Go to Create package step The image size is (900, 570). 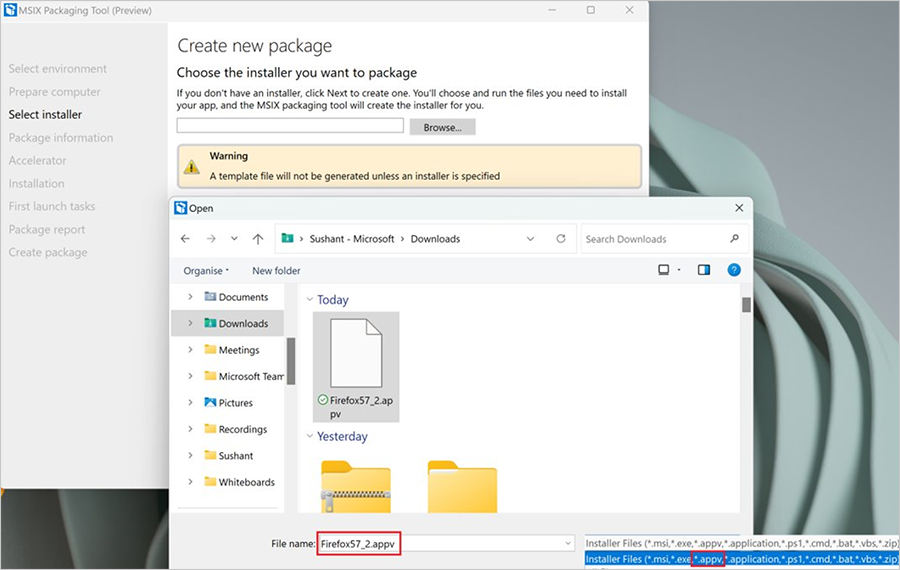(x=48, y=252)
